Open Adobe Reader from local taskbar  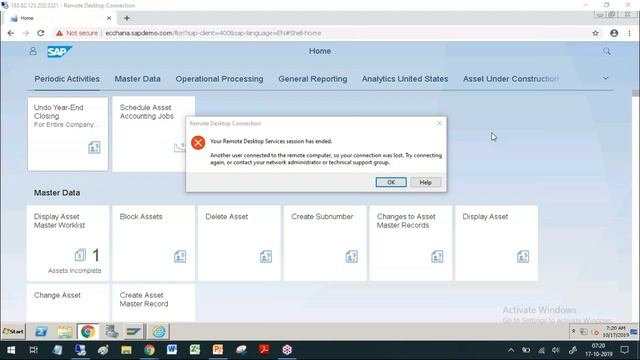(264, 350)
